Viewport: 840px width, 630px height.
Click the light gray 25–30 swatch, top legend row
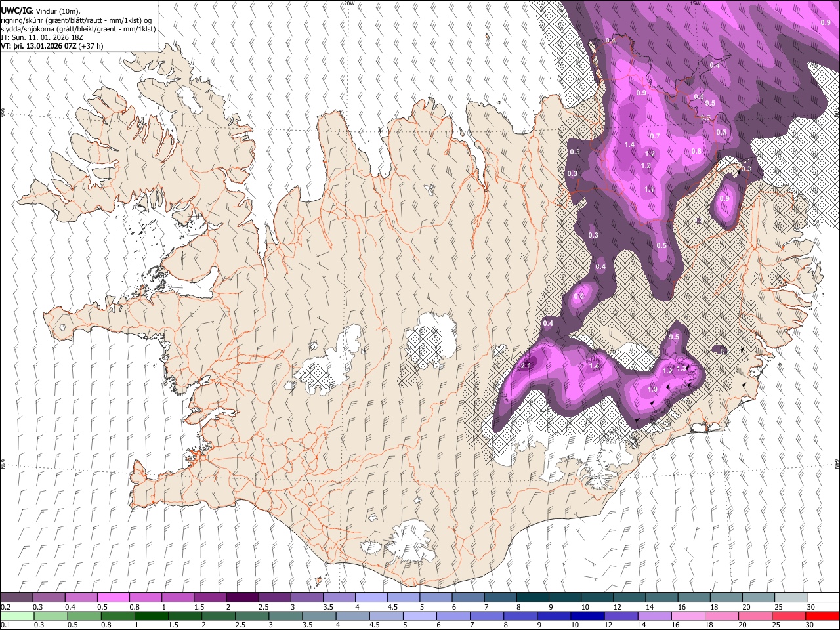(791, 597)
